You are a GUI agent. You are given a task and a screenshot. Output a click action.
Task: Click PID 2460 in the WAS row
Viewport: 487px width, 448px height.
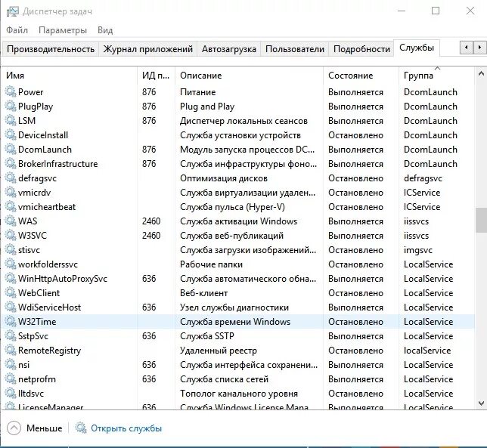click(151, 221)
